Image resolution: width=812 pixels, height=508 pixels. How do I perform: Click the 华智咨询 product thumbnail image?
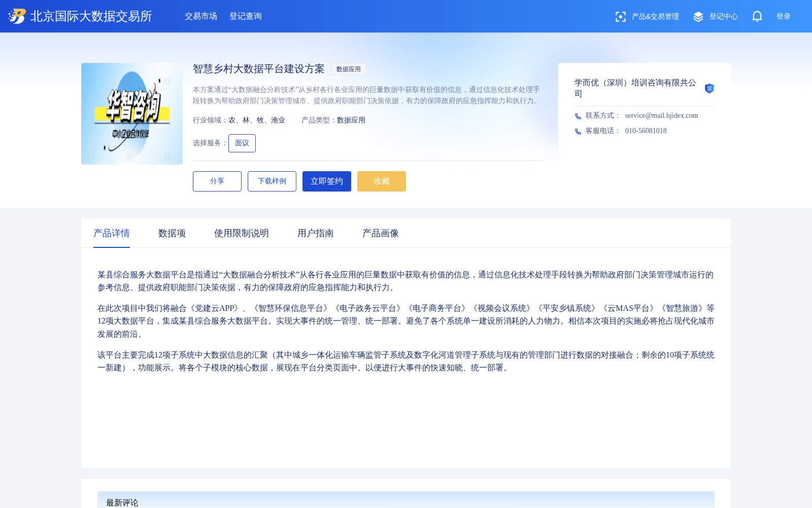pos(132,114)
